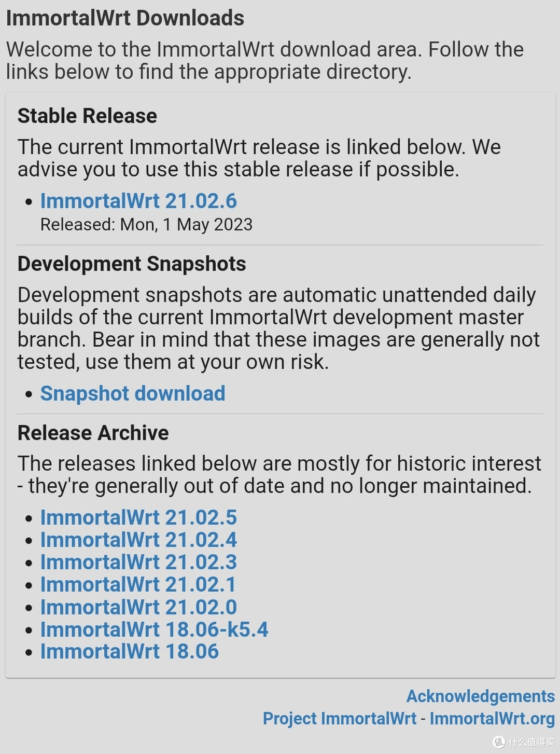Screen dimensions: 560x754
Task: Follow the ImmortalWrt.org footer link
Action: point(492,719)
